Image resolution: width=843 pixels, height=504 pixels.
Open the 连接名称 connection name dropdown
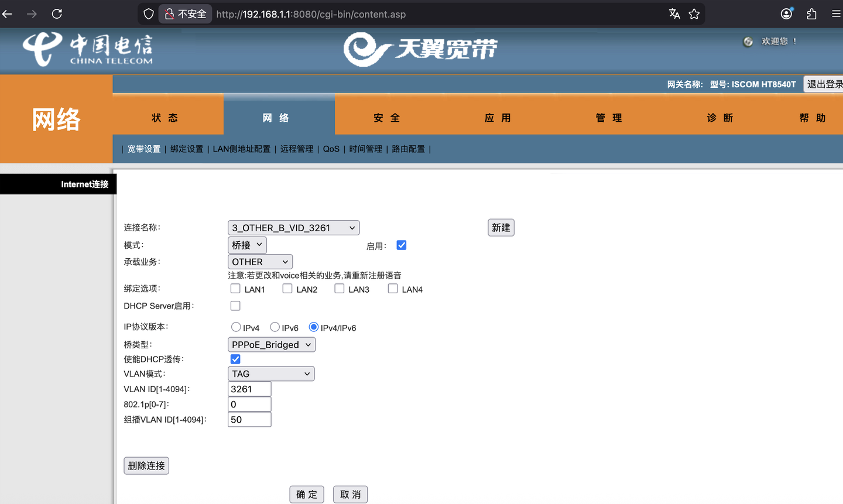click(293, 228)
